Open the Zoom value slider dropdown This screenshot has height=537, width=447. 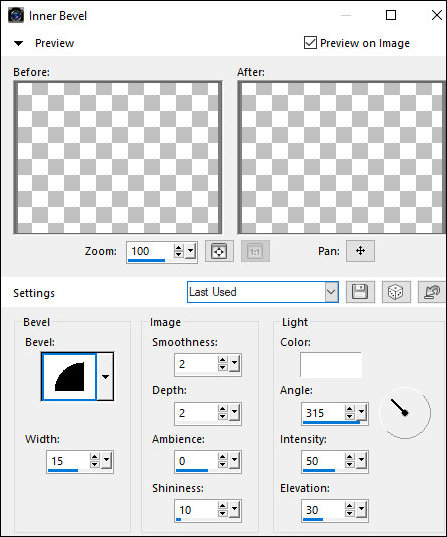click(x=191, y=252)
